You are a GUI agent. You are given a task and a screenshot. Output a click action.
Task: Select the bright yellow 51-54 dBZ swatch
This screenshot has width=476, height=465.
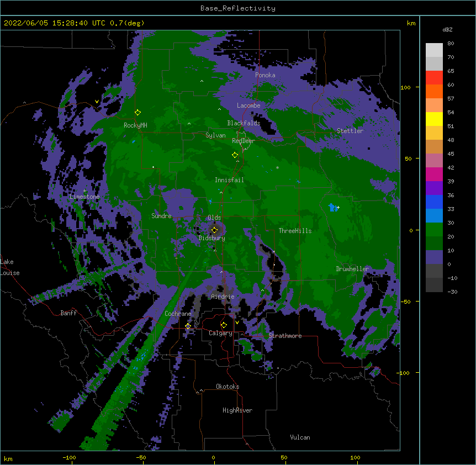click(x=434, y=119)
